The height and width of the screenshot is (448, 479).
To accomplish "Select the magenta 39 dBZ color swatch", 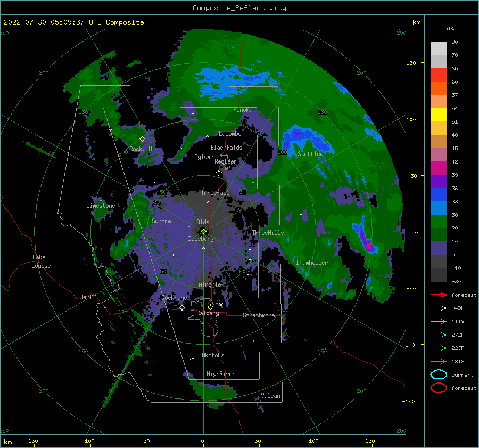I will pos(439,168).
